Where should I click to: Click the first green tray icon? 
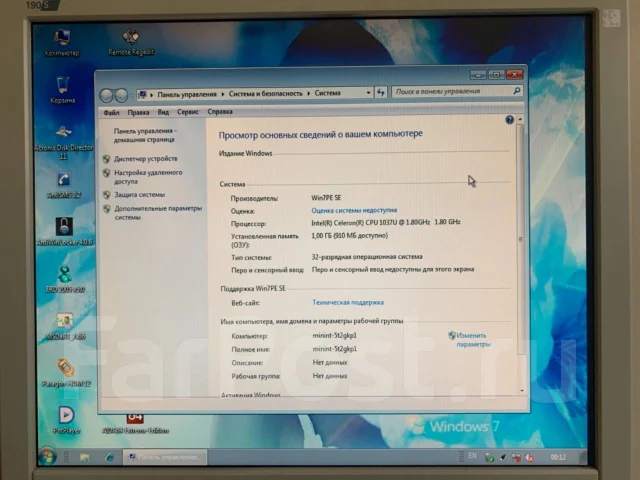(x=489, y=458)
